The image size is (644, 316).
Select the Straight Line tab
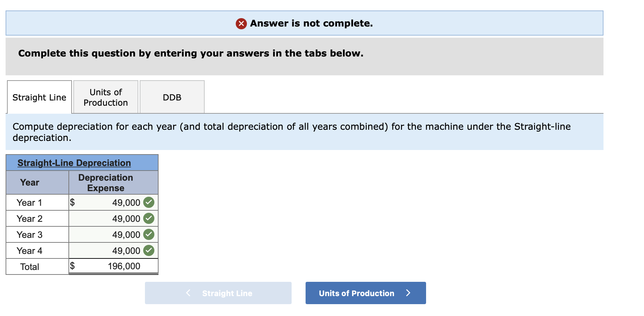39,97
